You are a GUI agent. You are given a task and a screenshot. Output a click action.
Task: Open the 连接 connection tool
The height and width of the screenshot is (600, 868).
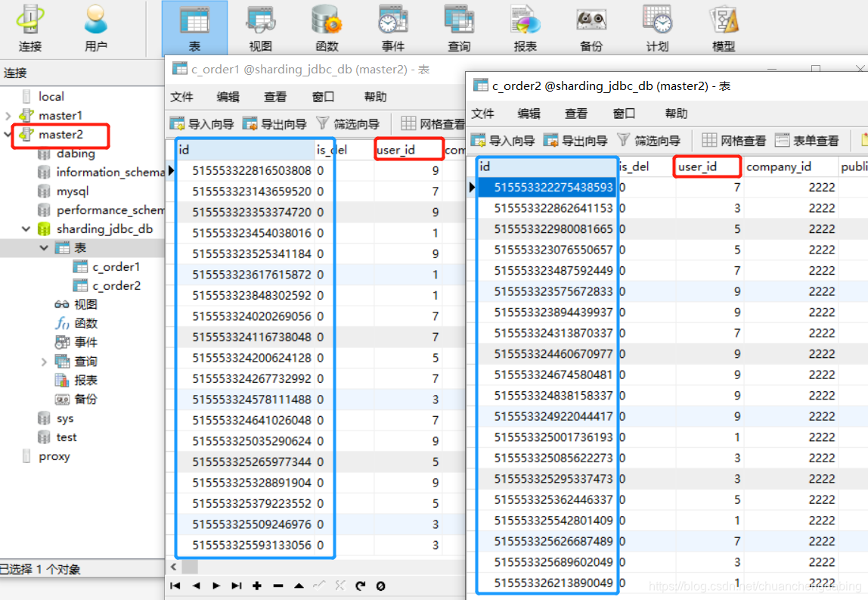tap(30, 28)
